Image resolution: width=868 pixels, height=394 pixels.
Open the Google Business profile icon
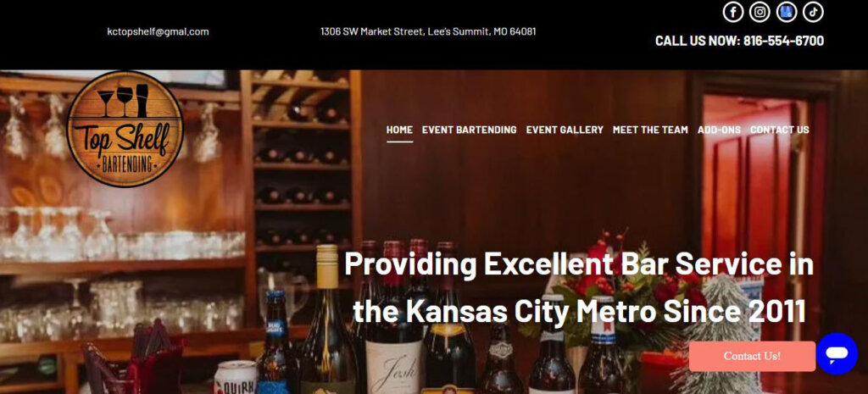(x=787, y=12)
